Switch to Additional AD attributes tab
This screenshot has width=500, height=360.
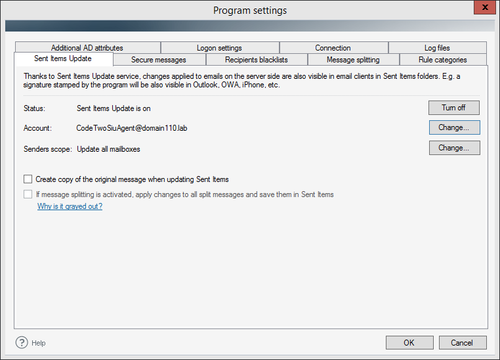pos(87,48)
